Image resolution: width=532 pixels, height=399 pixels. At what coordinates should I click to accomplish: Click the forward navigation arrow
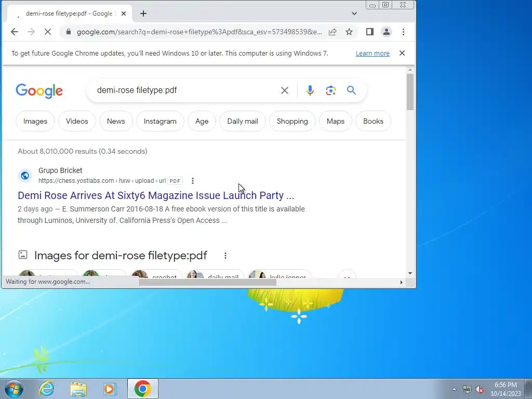click(31, 32)
